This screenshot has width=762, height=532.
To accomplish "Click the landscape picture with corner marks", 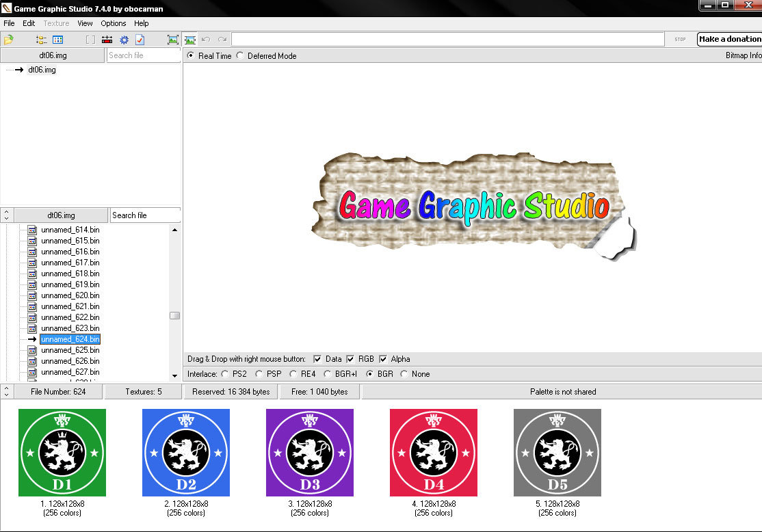I will click(x=172, y=40).
